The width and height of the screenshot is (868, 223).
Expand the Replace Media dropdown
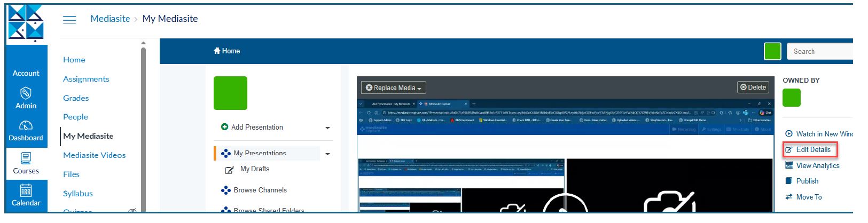394,87
